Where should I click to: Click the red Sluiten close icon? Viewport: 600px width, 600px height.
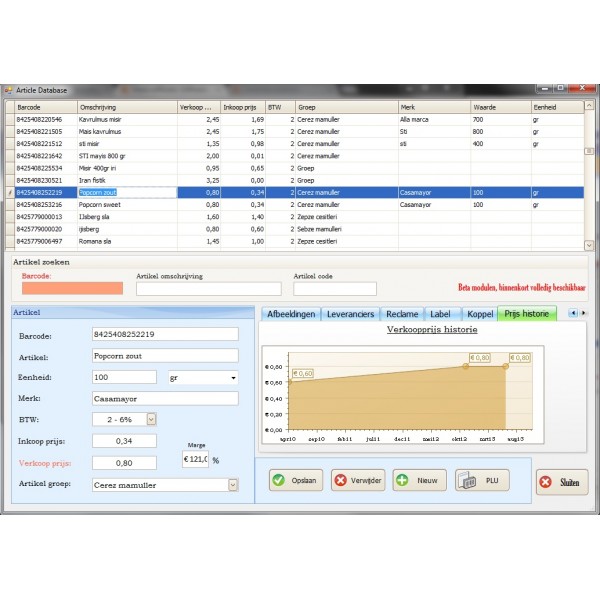[x=546, y=481]
